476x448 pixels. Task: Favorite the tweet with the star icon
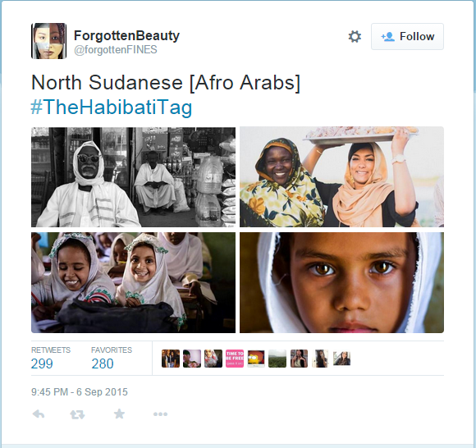click(x=119, y=414)
